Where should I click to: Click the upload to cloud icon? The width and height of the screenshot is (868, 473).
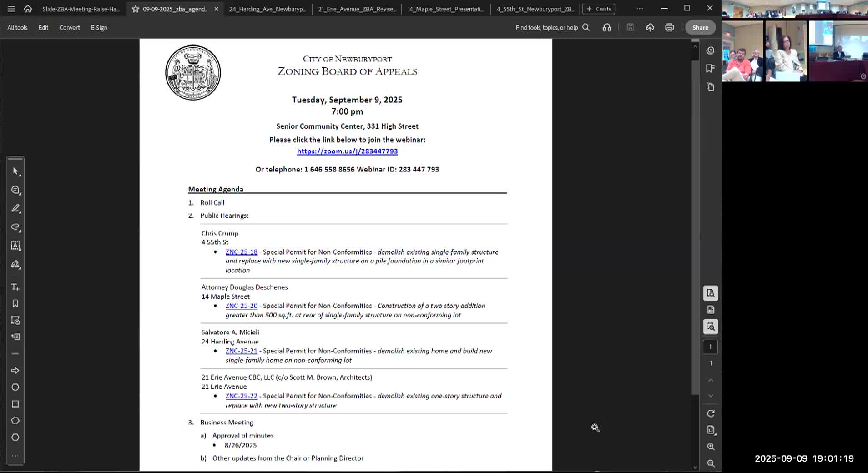[650, 27]
